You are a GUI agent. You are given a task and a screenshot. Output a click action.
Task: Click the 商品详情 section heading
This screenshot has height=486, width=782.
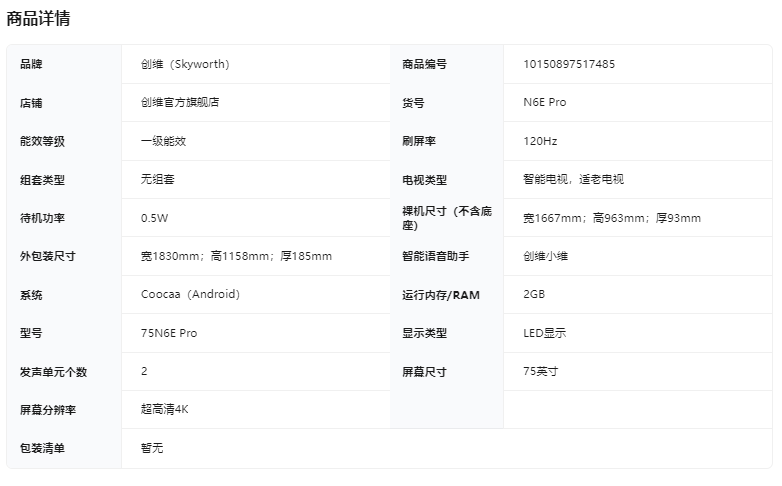[x=38, y=18]
